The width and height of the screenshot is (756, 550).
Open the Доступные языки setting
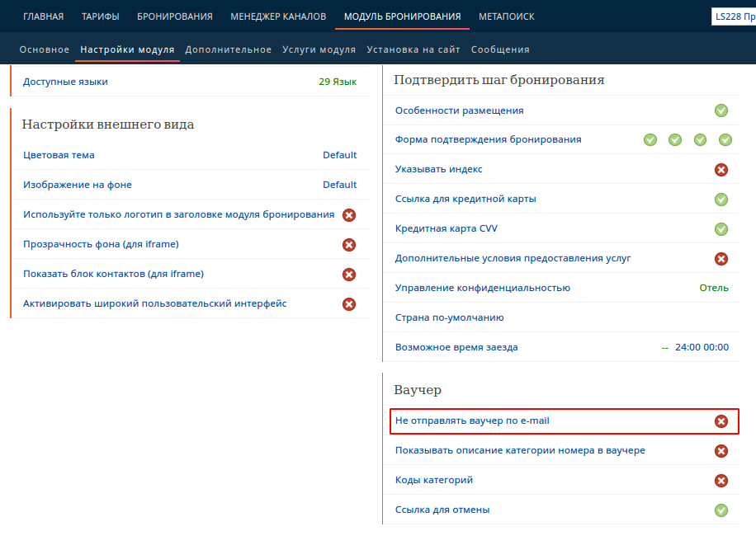click(x=65, y=82)
